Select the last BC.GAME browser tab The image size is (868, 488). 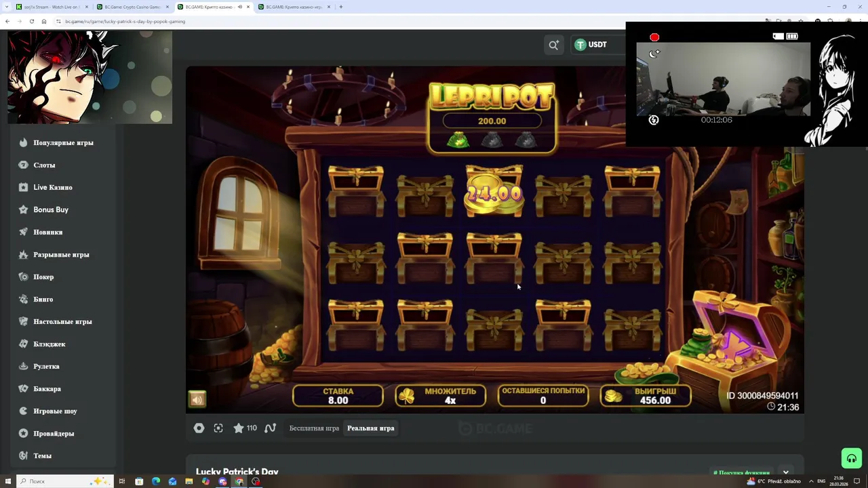tap(293, 7)
